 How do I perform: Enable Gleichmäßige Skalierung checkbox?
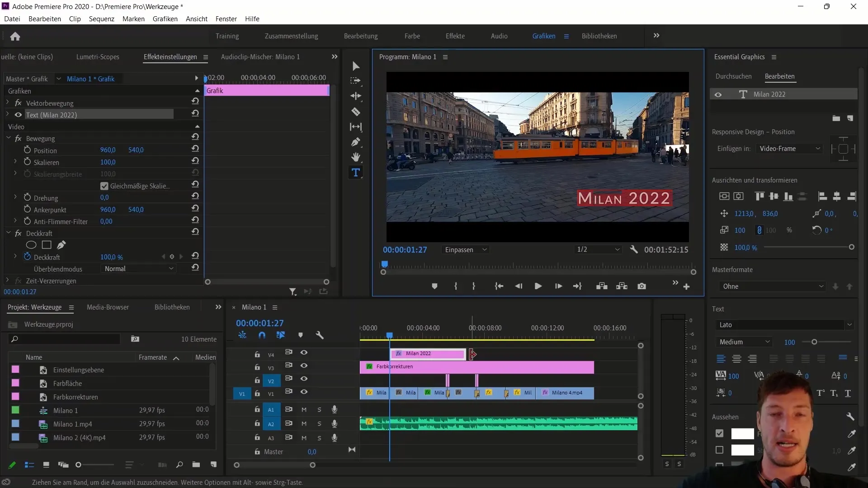(x=104, y=185)
